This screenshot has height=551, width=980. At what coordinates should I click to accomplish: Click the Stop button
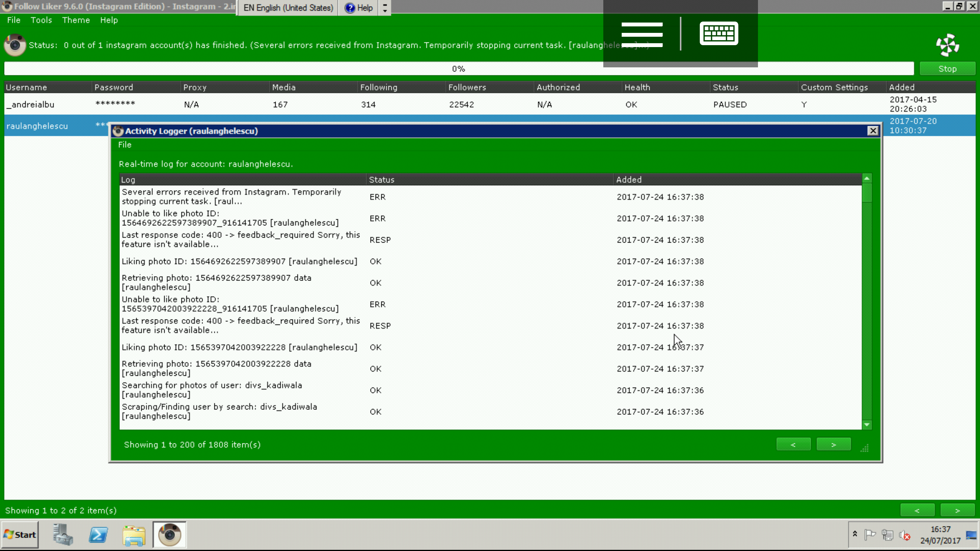click(x=947, y=69)
